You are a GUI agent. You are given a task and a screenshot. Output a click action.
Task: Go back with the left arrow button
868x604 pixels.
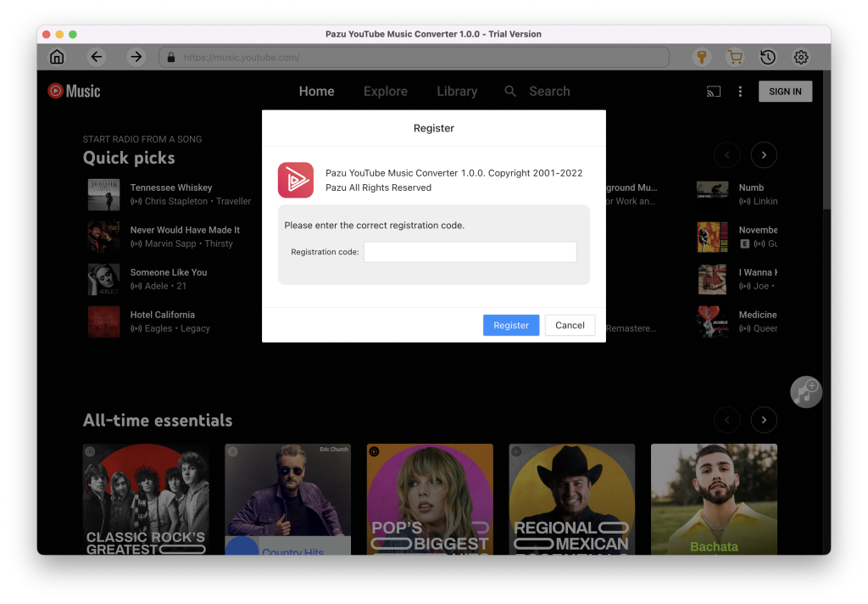coord(97,57)
